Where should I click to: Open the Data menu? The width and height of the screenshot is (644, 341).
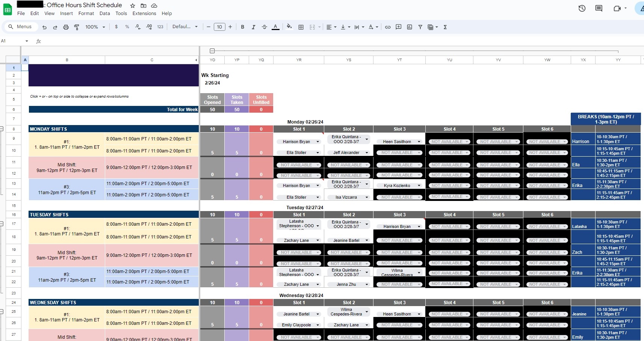[x=105, y=14]
